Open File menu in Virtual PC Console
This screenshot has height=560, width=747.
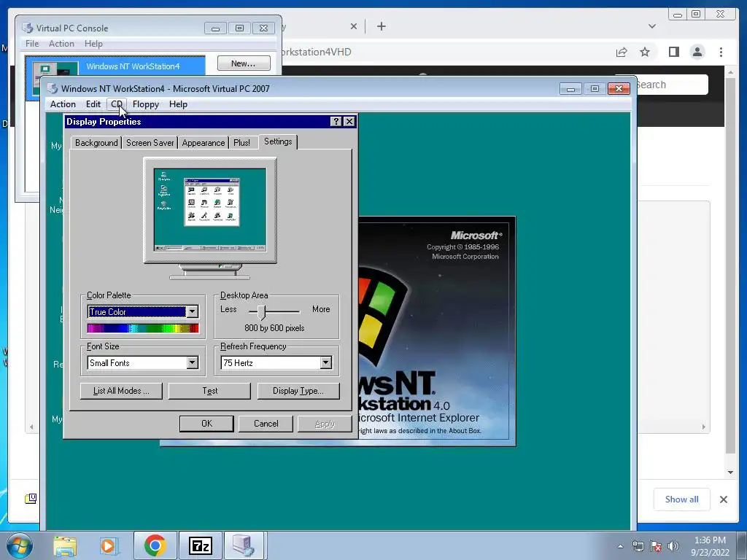pos(32,44)
